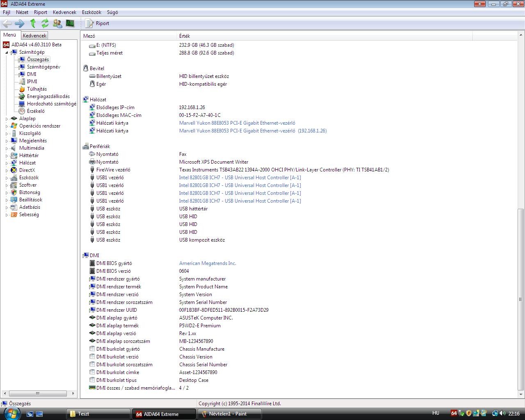Open the Súgó menu
This screenshot has height=420, width=525.
112,12
